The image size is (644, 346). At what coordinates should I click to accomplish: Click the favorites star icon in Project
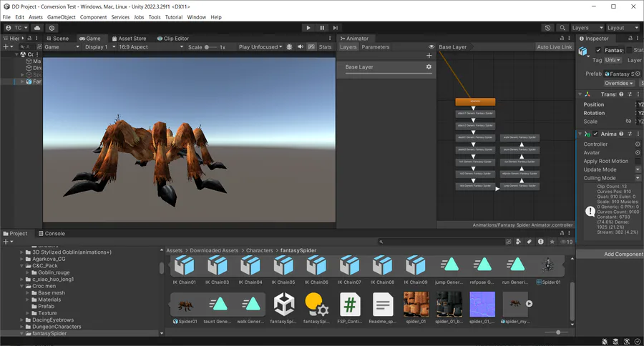click(552, 242)
